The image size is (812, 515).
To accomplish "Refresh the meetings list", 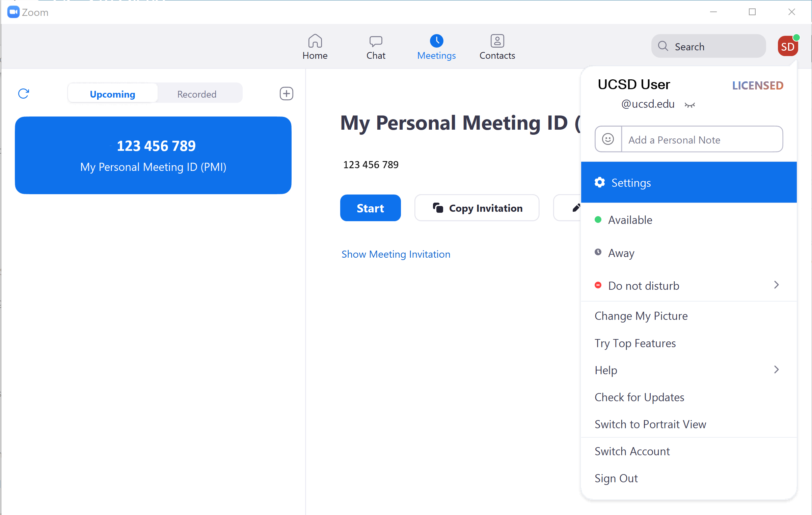I will coord(24,94).
